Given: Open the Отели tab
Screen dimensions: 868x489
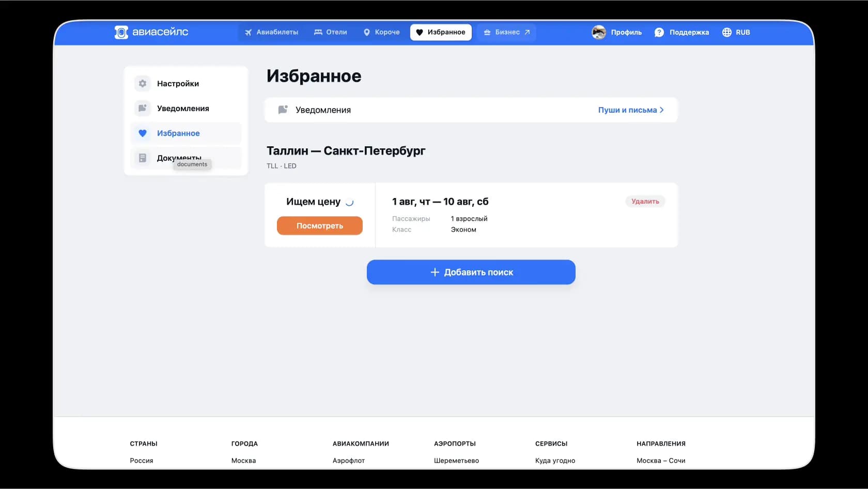Looking at the screenshot, I should click(331, 32).
